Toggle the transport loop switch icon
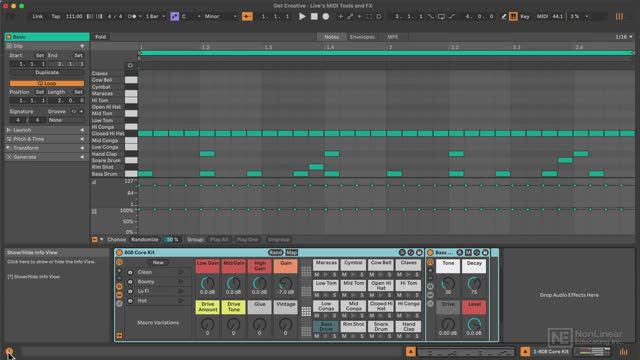The height and width of the screenshot is (360, 640). (441, 16)
